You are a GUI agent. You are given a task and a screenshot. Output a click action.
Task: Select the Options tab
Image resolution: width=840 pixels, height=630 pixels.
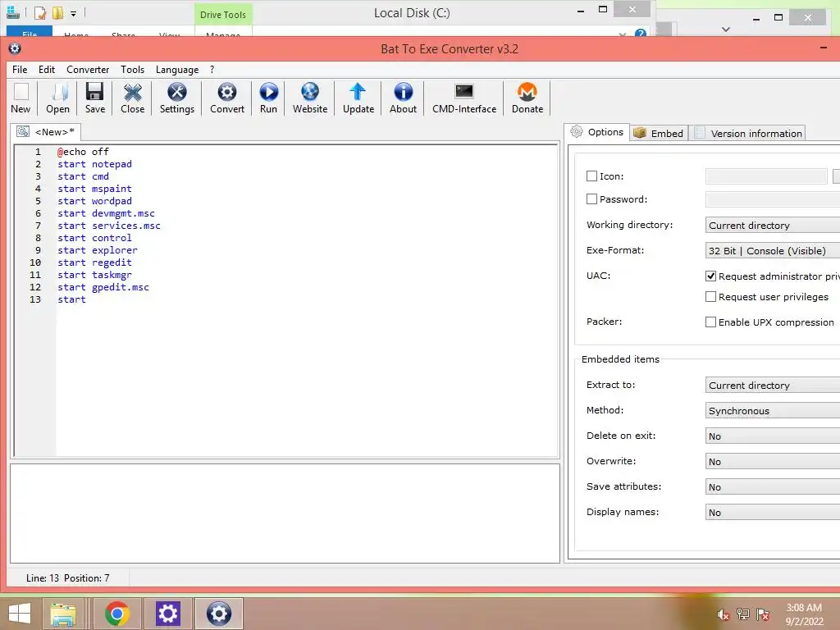tap(597, 132)
